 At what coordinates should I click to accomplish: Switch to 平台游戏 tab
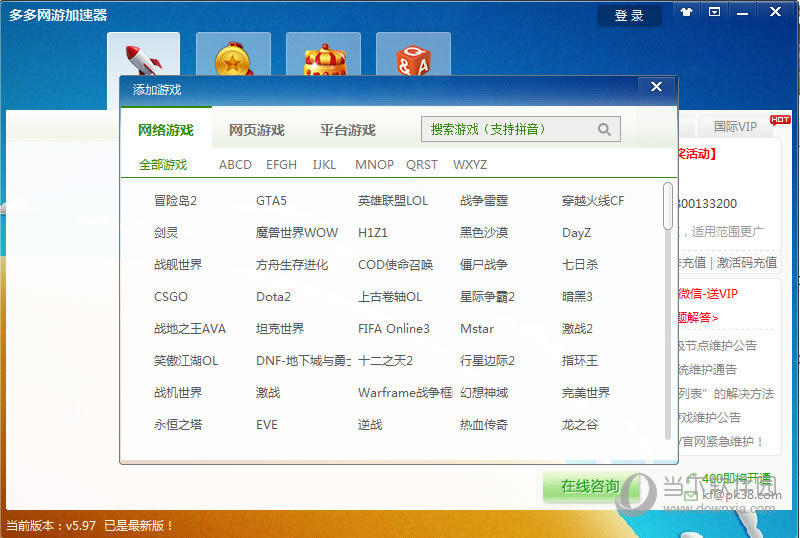point(348,130)
